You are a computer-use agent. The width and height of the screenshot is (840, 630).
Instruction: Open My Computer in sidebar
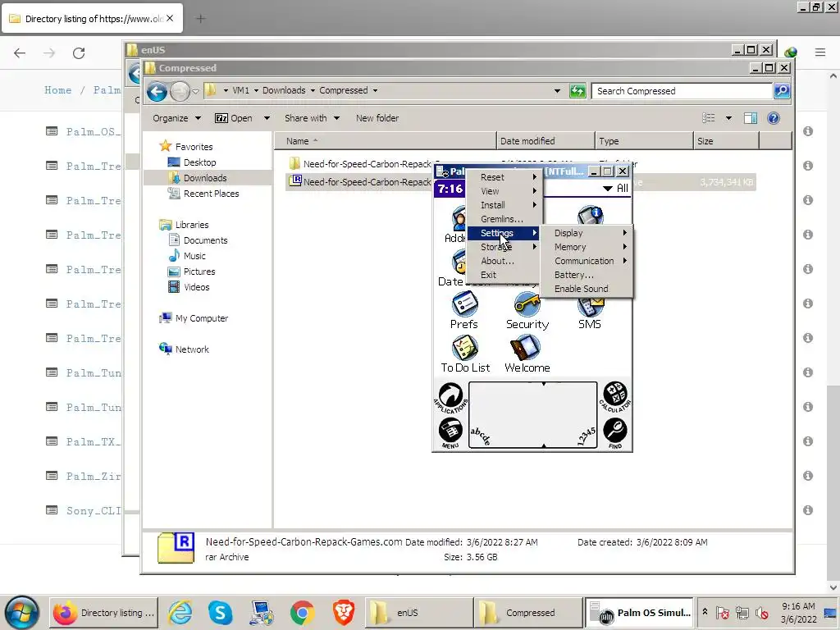tap(202, 318)
